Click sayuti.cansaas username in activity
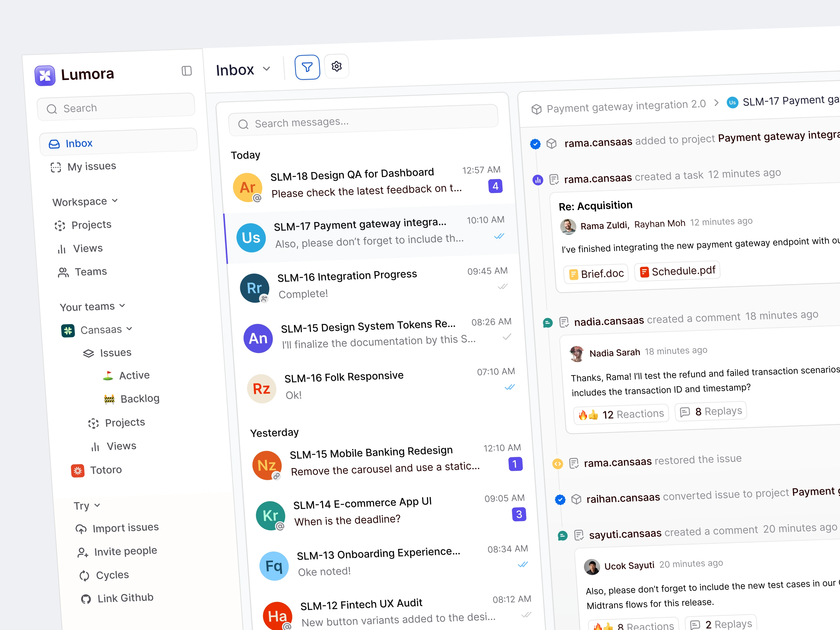The width and height of the screenshot is (840, 630). point(625,534)
